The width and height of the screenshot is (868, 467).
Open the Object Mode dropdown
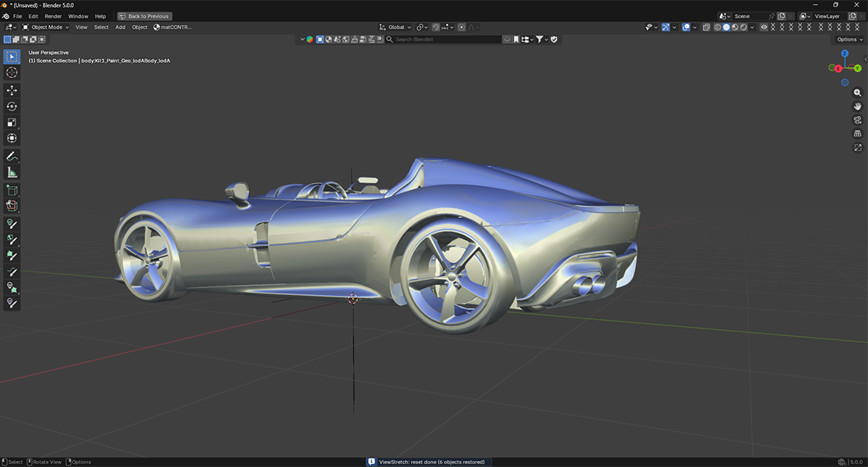tap(45, 27)
